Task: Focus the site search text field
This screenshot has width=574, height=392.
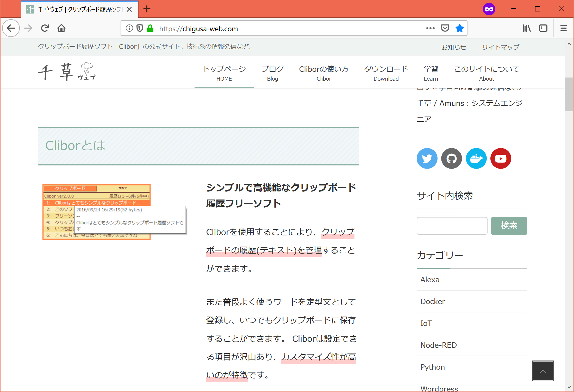Action: pos(452,226)
